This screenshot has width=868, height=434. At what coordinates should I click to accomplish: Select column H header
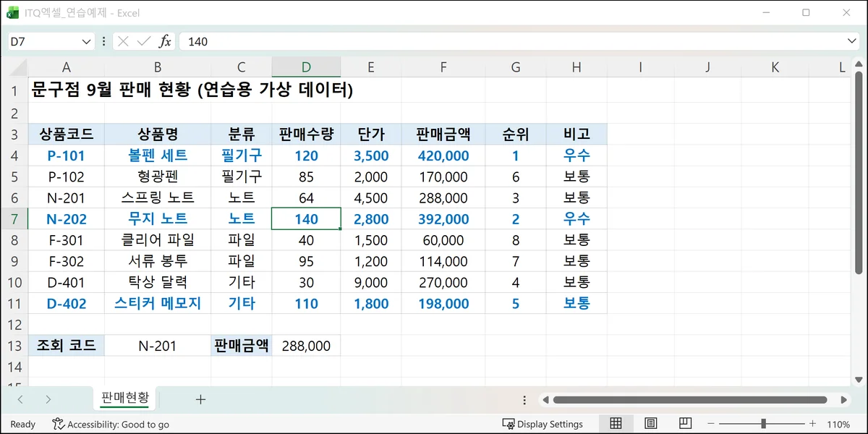pos(576,67)
